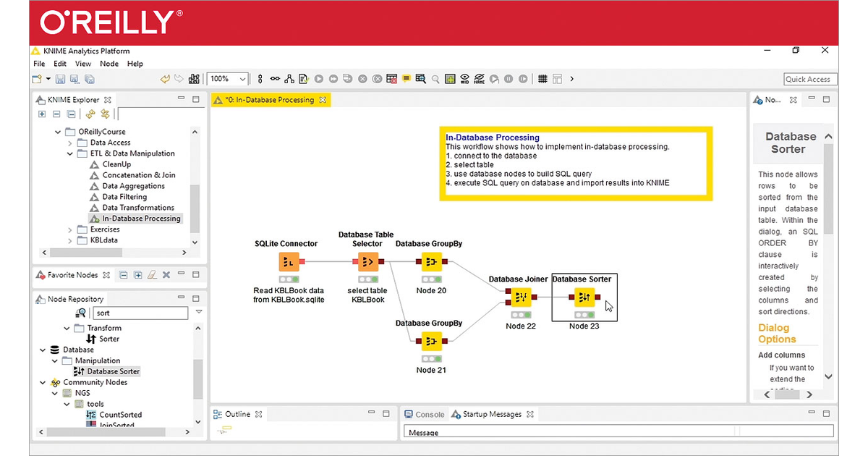This screenshot has height=456, width=868.
Task: Click the SQLite Connector node icon
Action: 289,262
